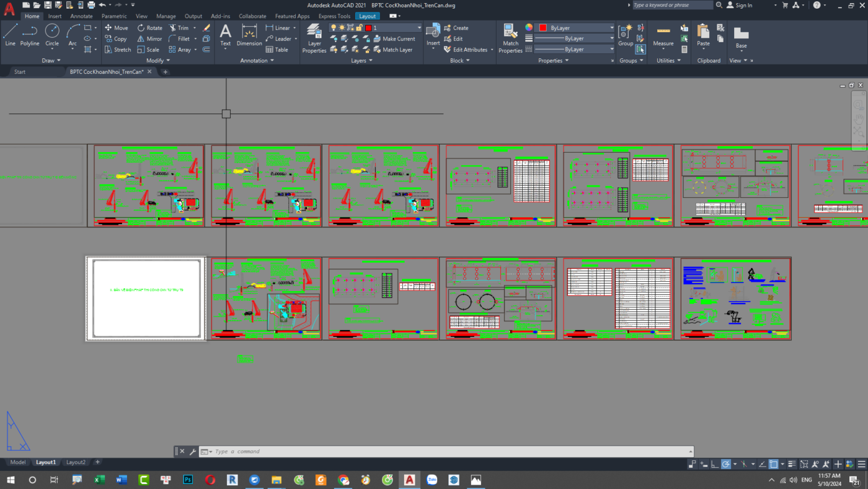Toggle Polar Tracking in status bar
Image resolution: width=868 pixels, height=489 pixels.
point(725,464)
